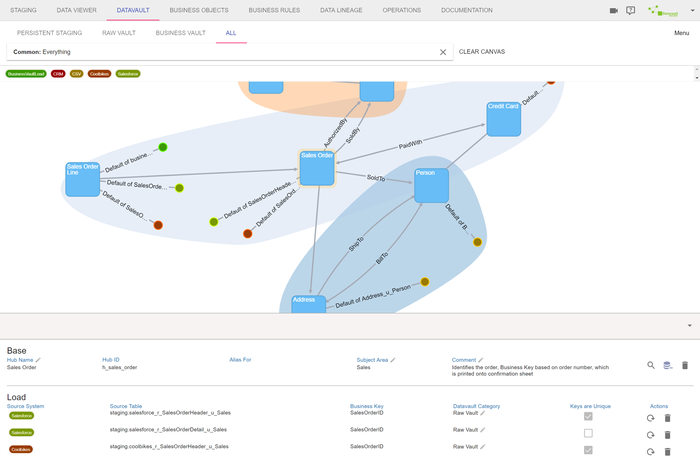Edit Datavault Category for SalesOrderDetail row
Viewport: 700px width, 467px height.
click(x=483, y=430)
